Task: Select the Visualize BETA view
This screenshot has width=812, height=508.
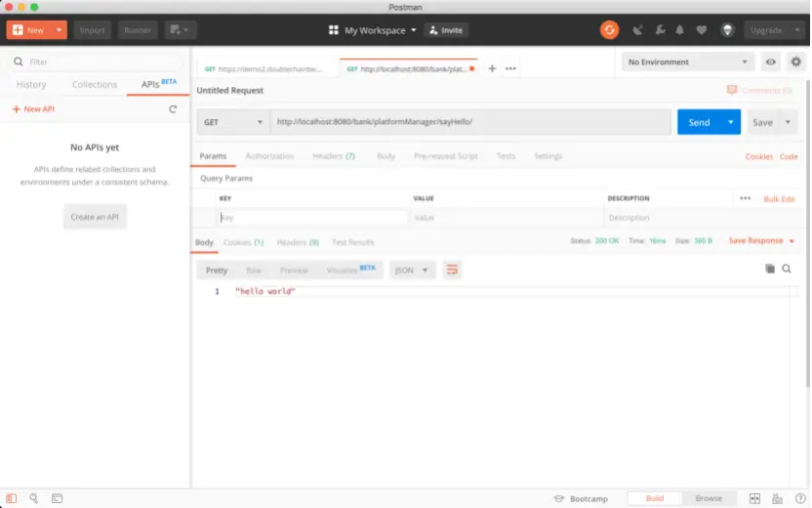Action: coord(350,270)
